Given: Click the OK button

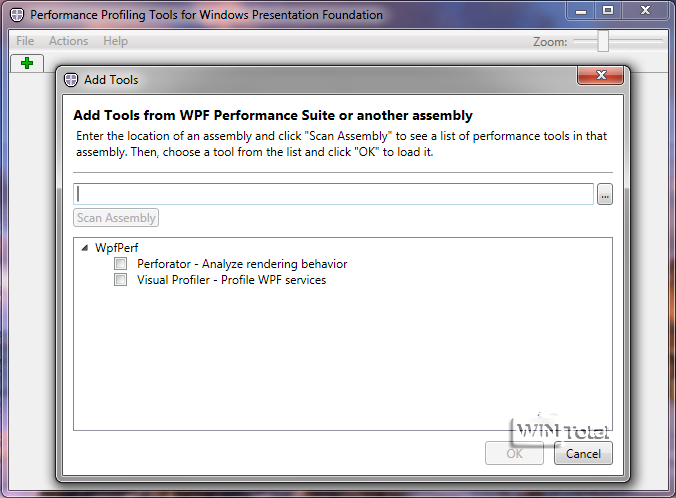Looking at the screenshot, I should point(514,454).
